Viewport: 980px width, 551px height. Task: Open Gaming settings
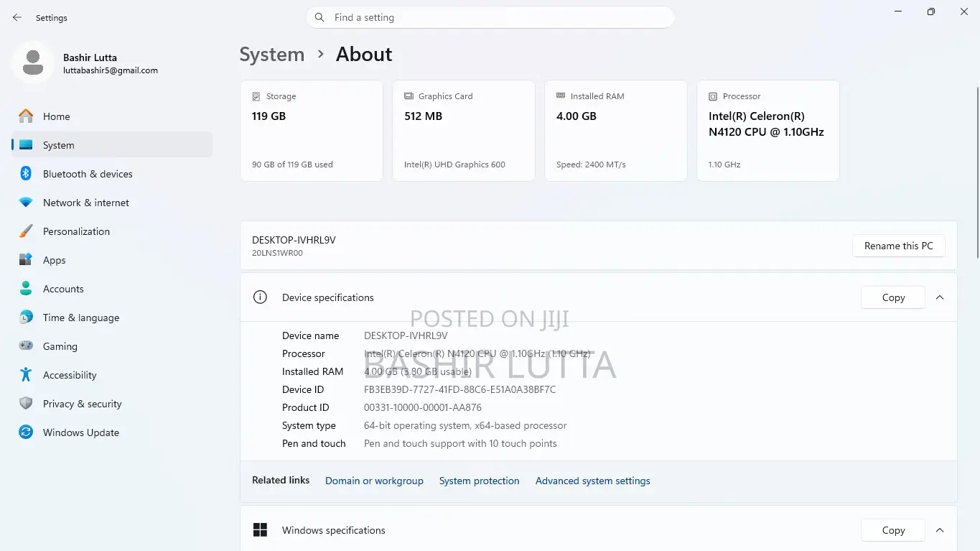(x=112, y=346)
